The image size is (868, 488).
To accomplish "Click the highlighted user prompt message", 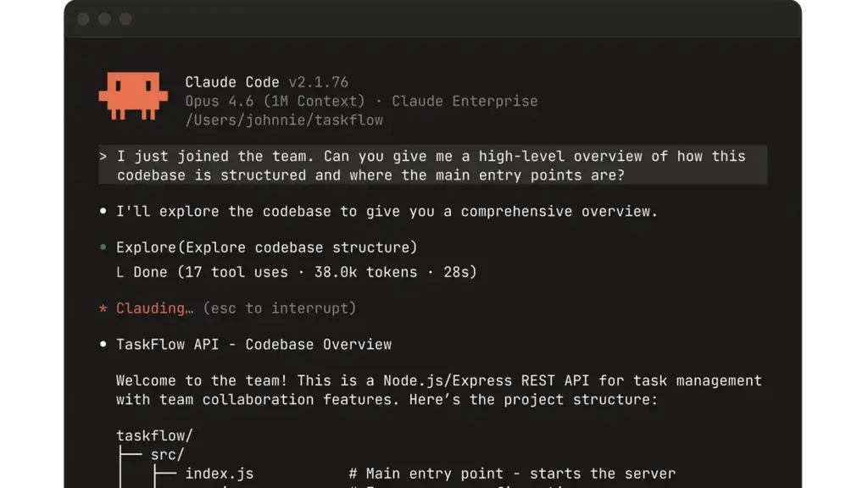I will (x=431, y=165).
